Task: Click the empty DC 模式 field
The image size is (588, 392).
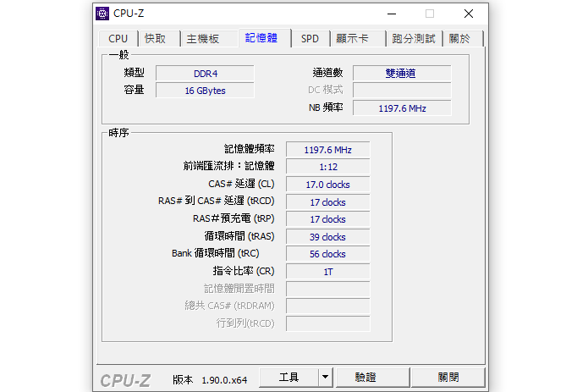Action: 402,91
